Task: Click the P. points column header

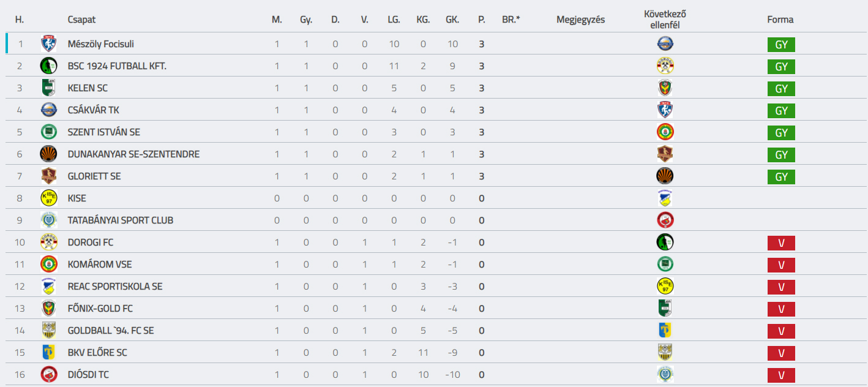Action: [x=482, y=20]
